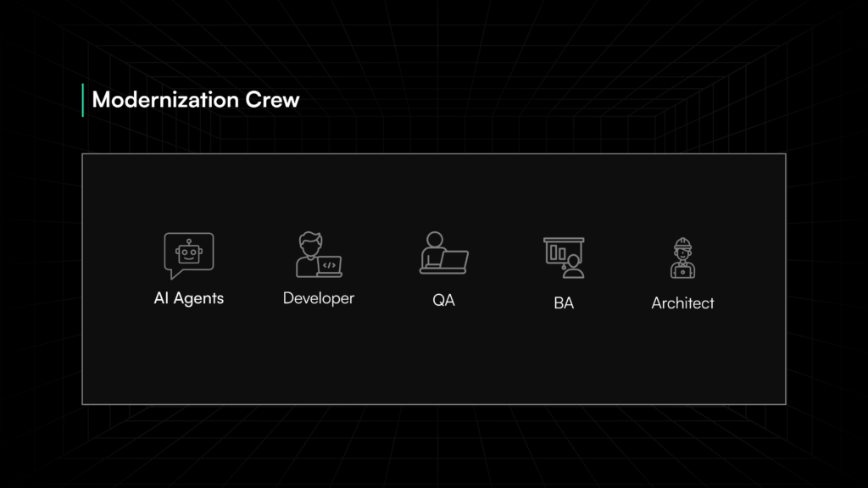Select the "QA" text label

click(x=443, y=301)
